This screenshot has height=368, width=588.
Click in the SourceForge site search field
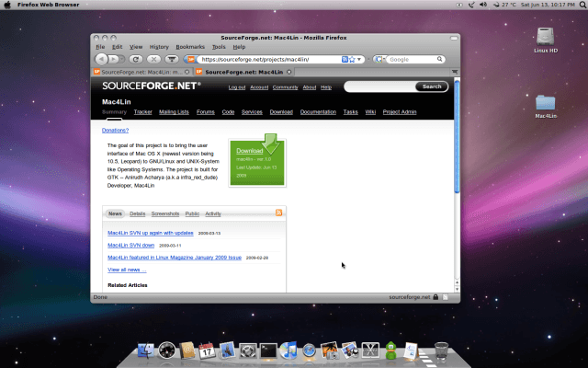(x=379, y=86)
